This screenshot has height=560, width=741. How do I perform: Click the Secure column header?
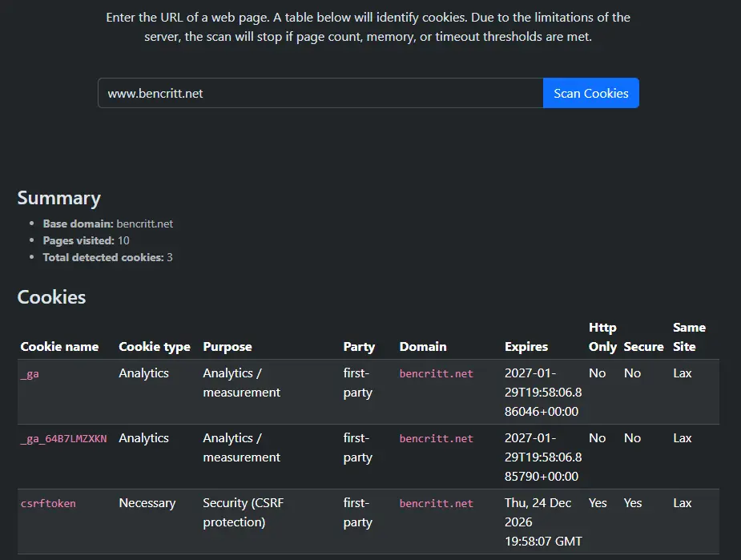click(643, 347)
